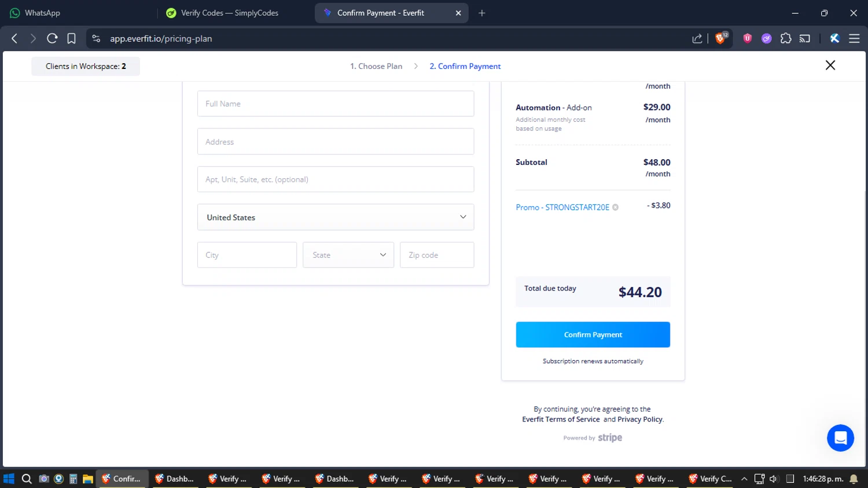Select step 2. Confirm Payment
868x488 pixels.
[465, 66]
